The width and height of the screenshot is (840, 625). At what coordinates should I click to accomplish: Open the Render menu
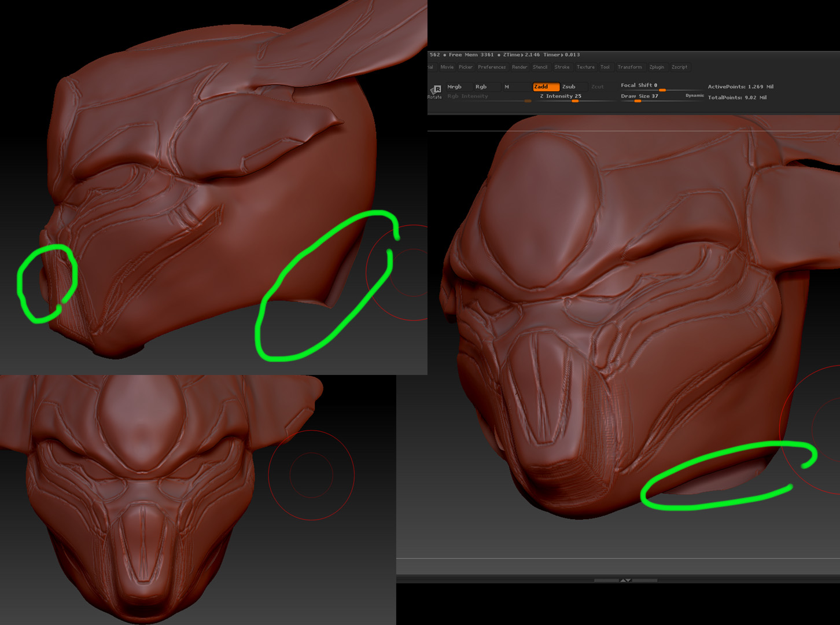520,67
